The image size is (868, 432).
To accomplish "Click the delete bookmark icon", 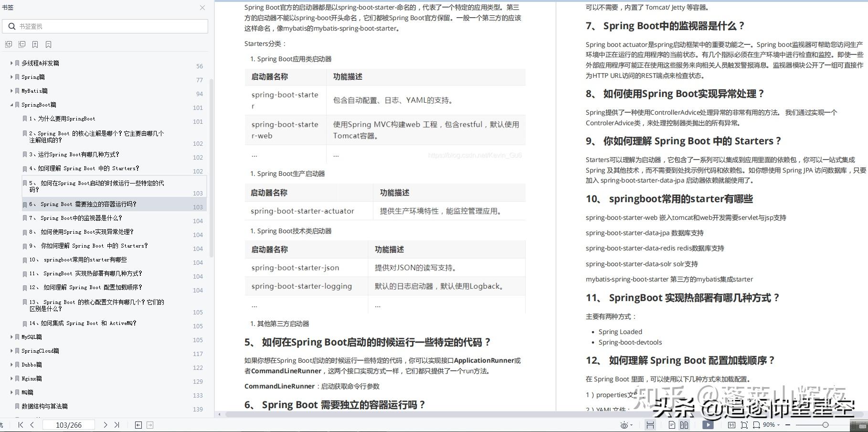I will [x=48, y=44].
